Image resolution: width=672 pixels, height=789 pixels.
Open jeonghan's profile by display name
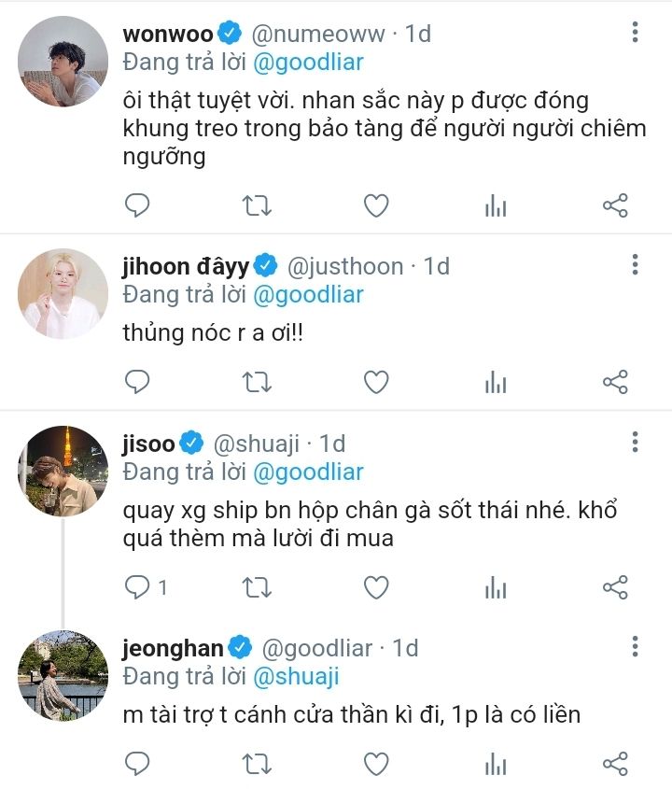174,647
